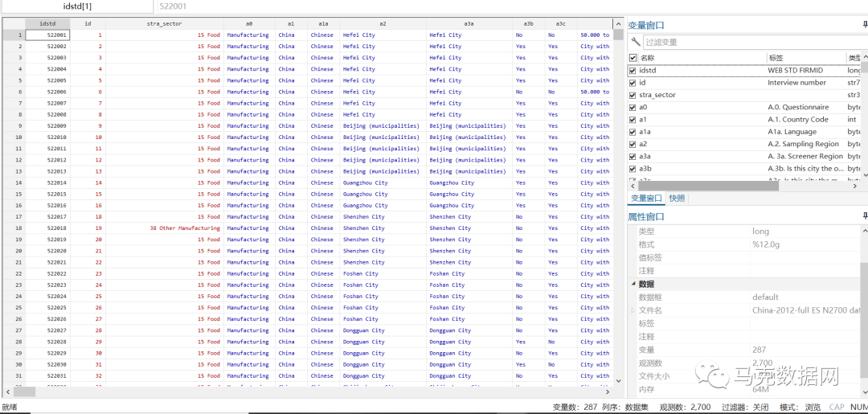The height and width of the screenshot is (414, 868).
Task: Click the 数据框 property value default
Action: (765, 297)
